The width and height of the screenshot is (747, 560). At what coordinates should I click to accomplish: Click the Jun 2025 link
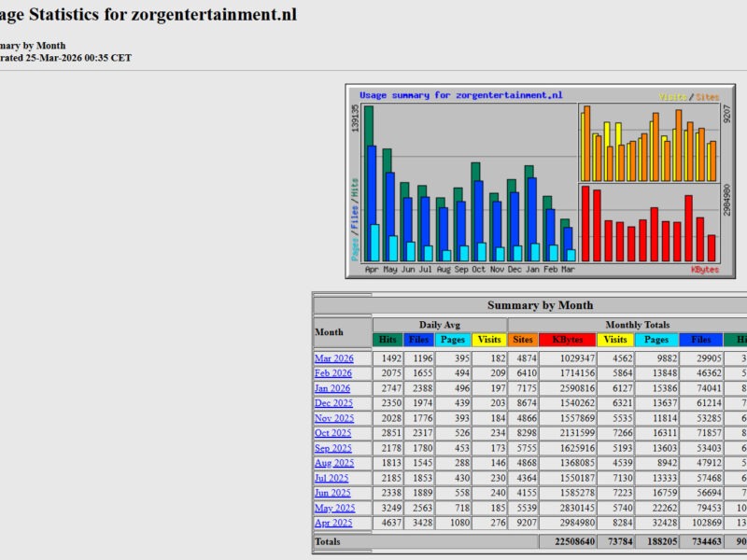[x=332, y=493]
